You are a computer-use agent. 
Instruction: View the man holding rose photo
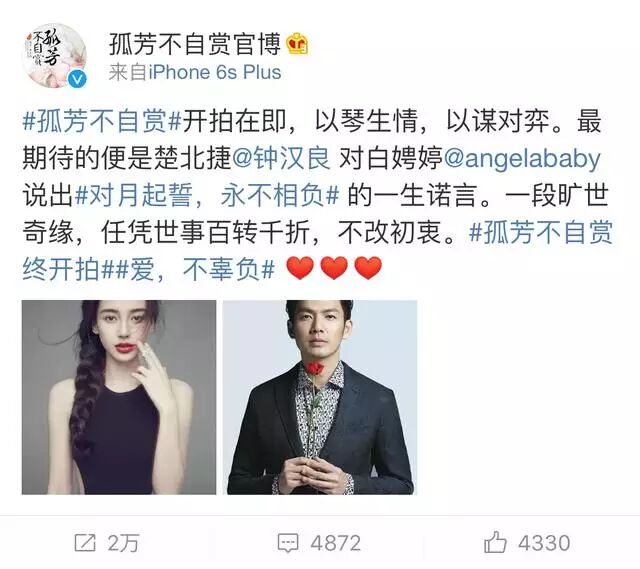coord(320,397)
